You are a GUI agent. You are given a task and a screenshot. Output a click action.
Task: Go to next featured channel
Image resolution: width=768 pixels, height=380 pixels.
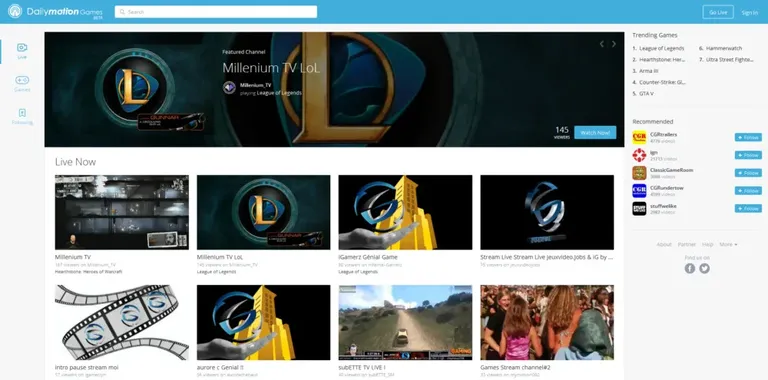click(614, 44)
